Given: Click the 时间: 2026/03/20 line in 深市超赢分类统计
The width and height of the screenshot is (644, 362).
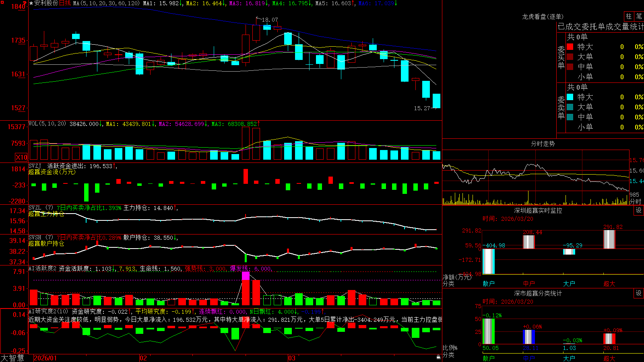Looking at the screenshot, I should pyautogui.click(x=508, y=302).
